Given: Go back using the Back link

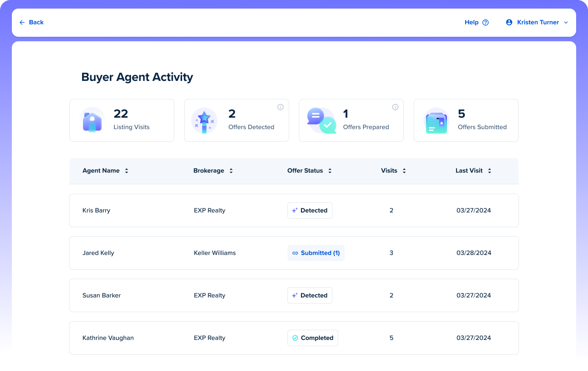Looking at the screenshot, I should point(31,22).
